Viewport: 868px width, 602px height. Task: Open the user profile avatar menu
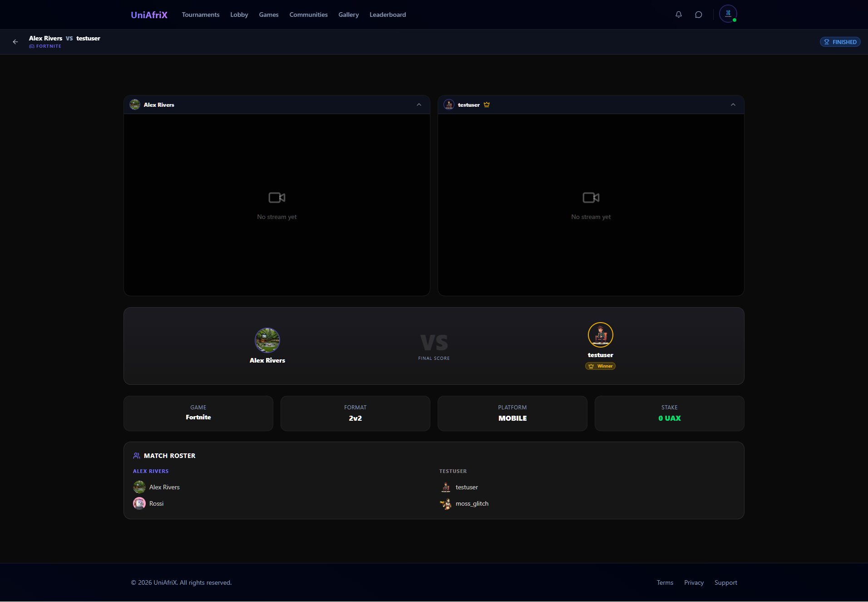pos(728,14)
